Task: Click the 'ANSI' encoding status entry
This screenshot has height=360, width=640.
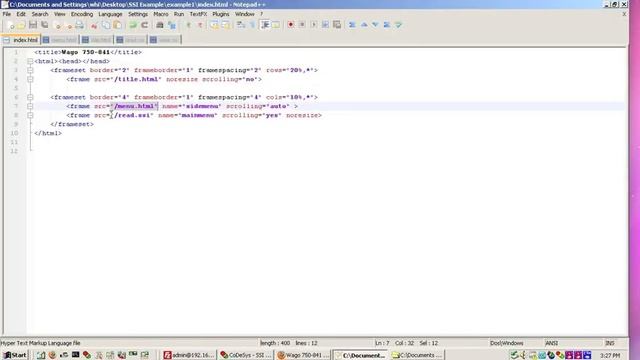Action: [x=551, y=343]
